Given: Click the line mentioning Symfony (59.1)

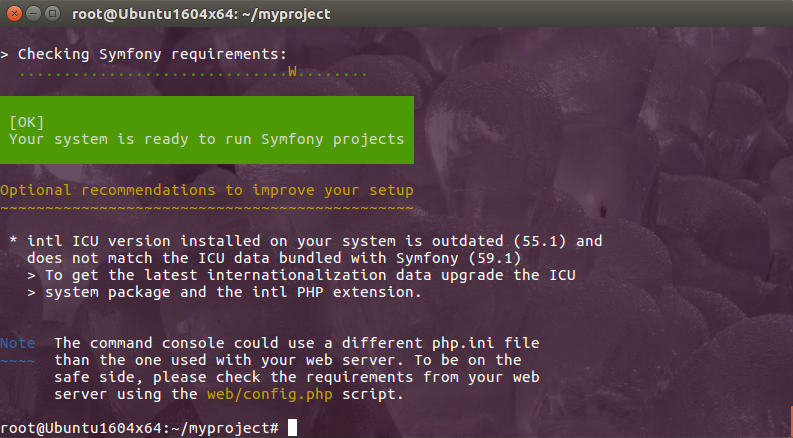Looking at the screenshot, I should click(274, 258).
